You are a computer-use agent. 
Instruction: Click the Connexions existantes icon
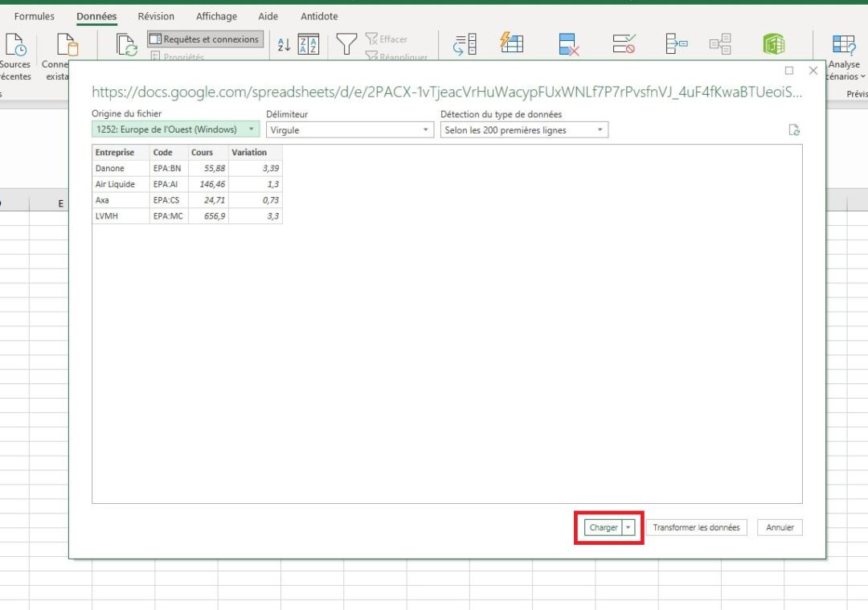(67, 48)
